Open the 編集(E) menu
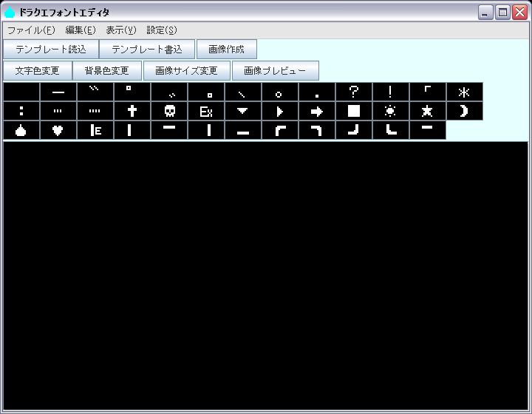This screenshot has width=532, height=414. point(81,30)
